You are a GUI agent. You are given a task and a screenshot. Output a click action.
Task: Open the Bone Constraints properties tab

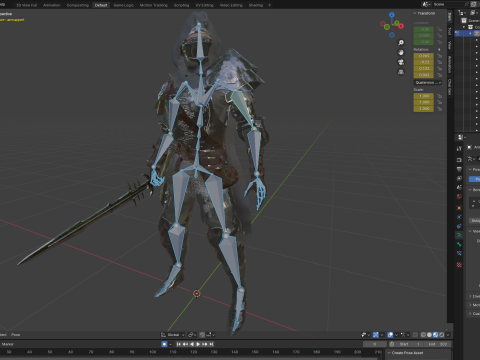pyautogui.click(x=459, y=253)
